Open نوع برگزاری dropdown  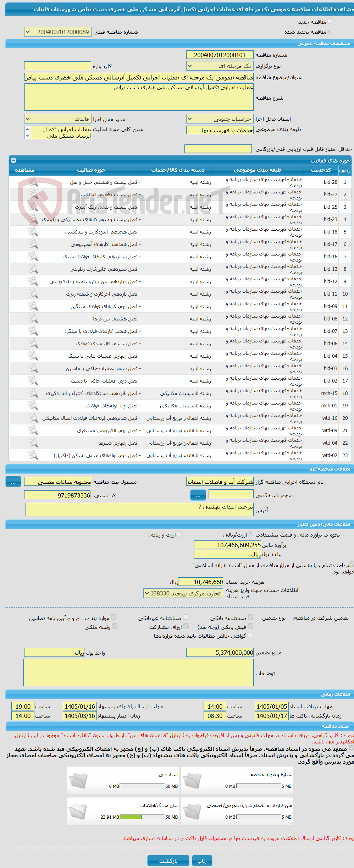(220, 66)
